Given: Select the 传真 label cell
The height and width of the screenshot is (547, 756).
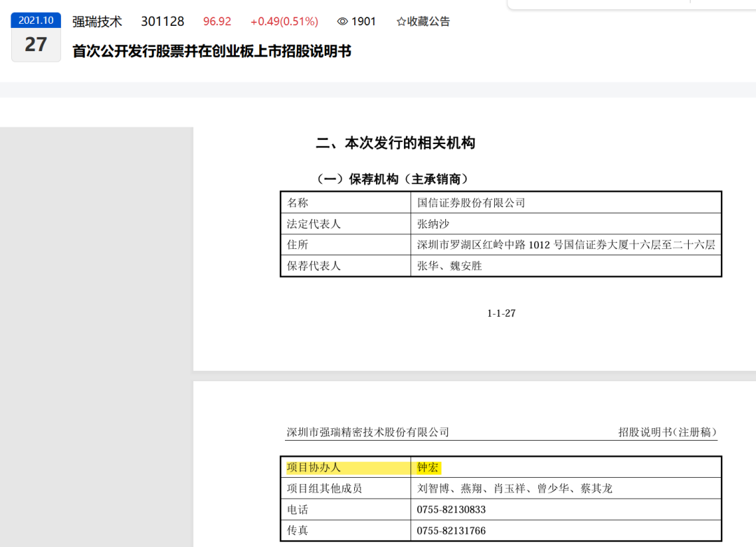Looking at the screenshot, I should [346, 531].
